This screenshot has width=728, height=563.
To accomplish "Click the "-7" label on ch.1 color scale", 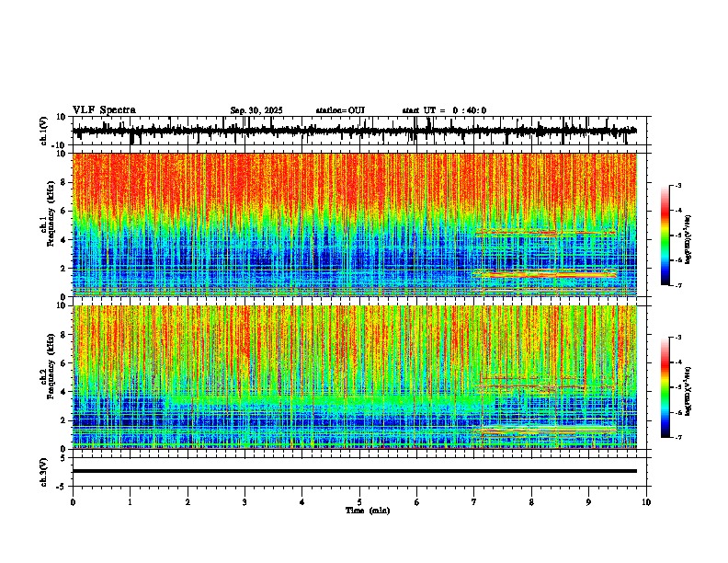I will [677, 285].
